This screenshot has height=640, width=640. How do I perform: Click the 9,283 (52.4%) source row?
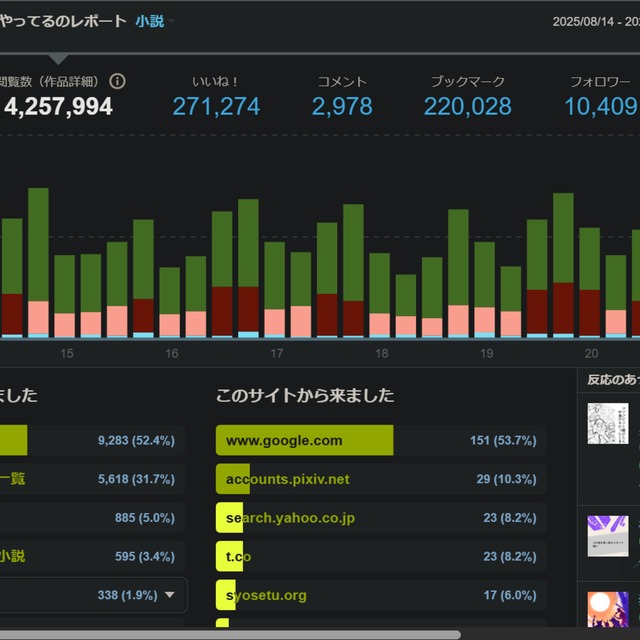coord(92,440)
